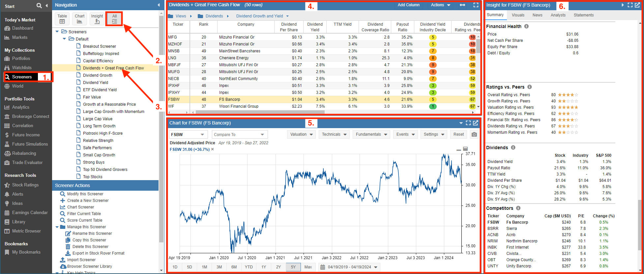Select the Summary tab
The height and width of the screenshot is (274, 644).
click(x=495, y=15)
